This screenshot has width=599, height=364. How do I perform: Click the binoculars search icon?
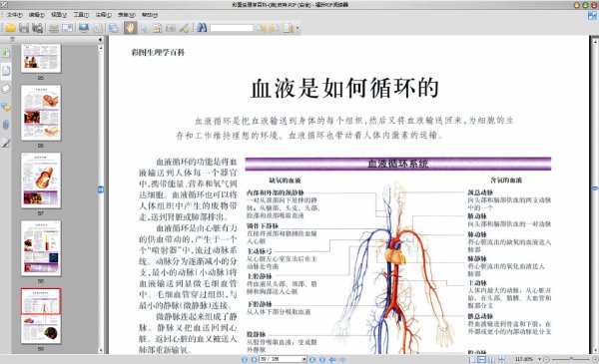click(202, 28)
